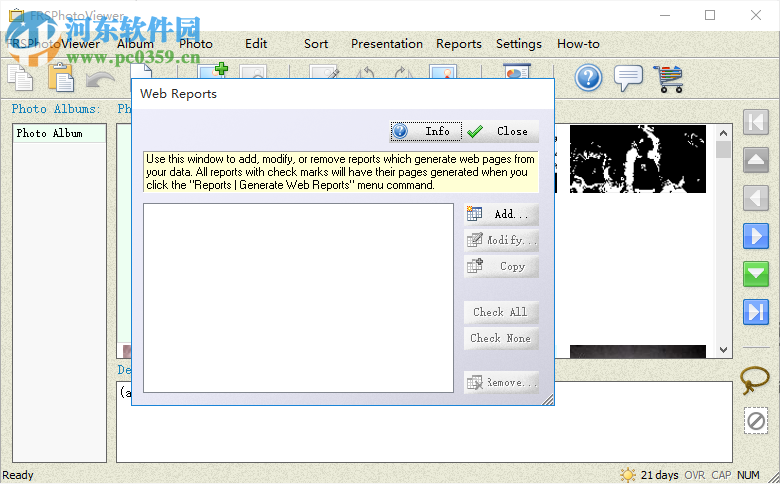The height and width of the screenshot is (484, 780).
Task: Click the empty web reports list box
Action: pos(298,297)
